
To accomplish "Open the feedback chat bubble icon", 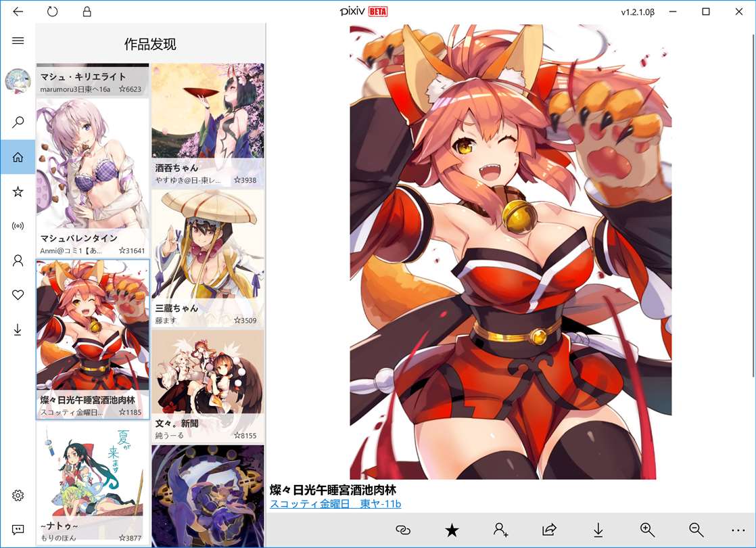I will tap(18, 530).
